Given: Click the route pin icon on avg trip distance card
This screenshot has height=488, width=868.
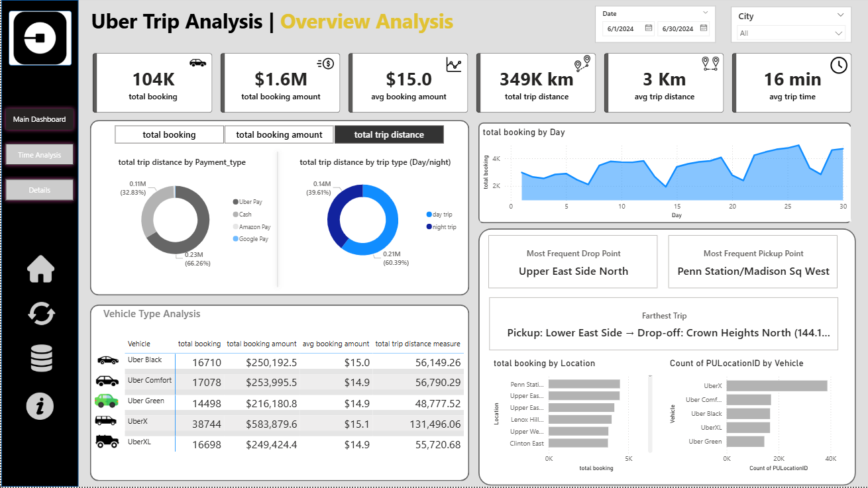Looking at the screenshot, I should [x=710, y=64].
